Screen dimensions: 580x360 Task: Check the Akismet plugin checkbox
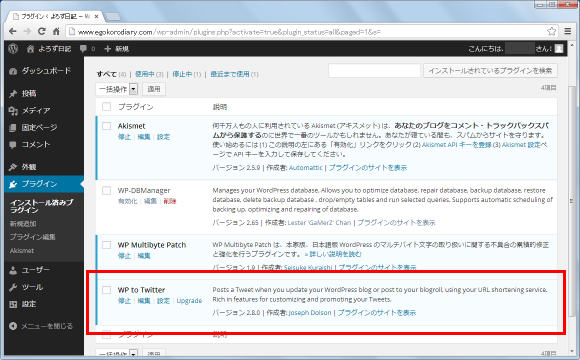[107, 126]
